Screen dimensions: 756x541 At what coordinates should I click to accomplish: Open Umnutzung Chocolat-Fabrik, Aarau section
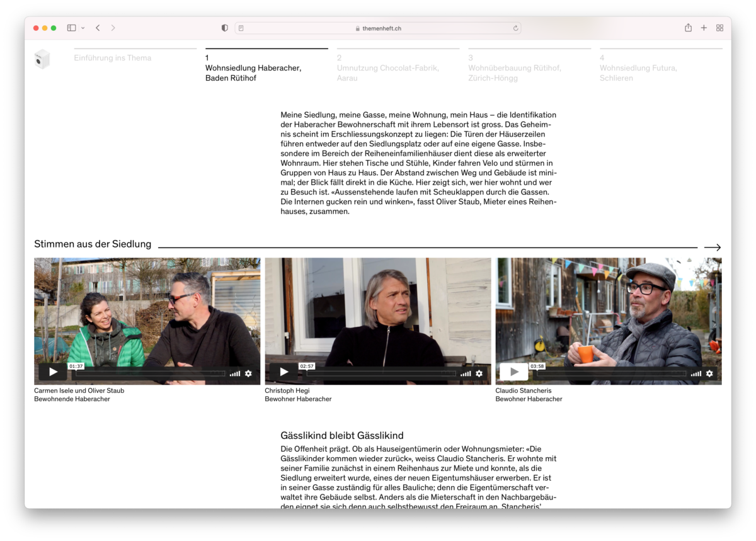[x=387, y=68]
